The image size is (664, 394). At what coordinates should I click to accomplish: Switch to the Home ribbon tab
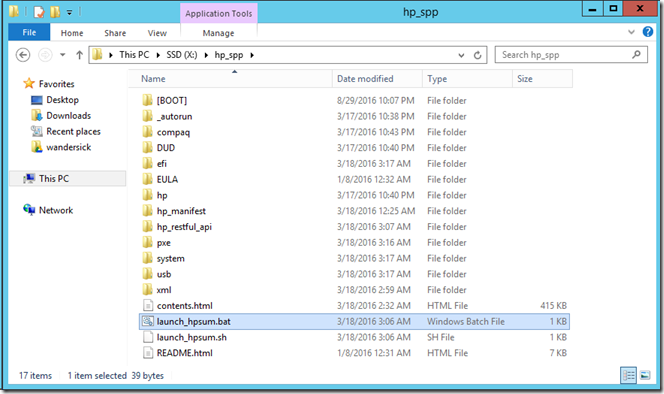coord(72,33)
